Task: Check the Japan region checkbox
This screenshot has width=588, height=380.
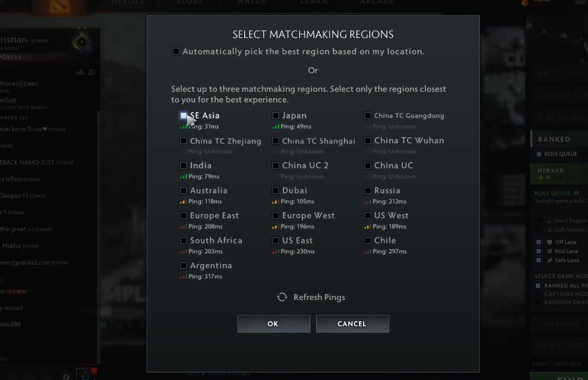Action: (x=276, y=115)
